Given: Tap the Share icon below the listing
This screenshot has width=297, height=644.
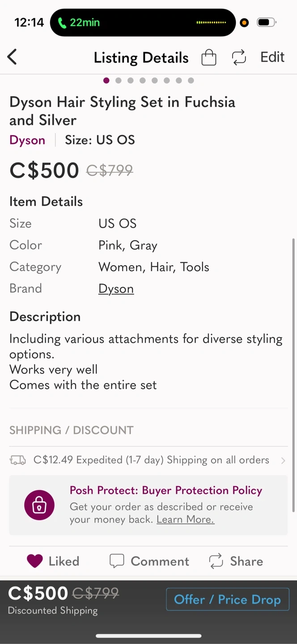Looking at the screenshot, I should pos(216,561).
